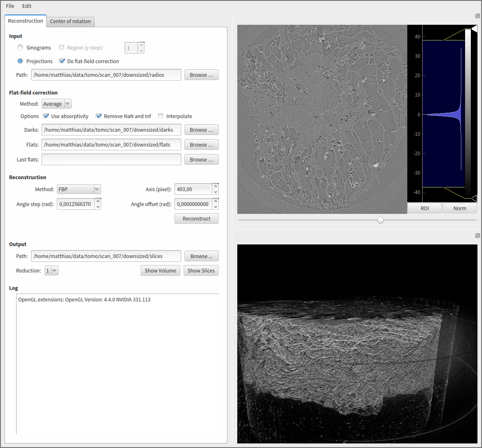482x448 pixels.
Task: Click the top histogram gradient marker triangle
Action: click(474, 28)
